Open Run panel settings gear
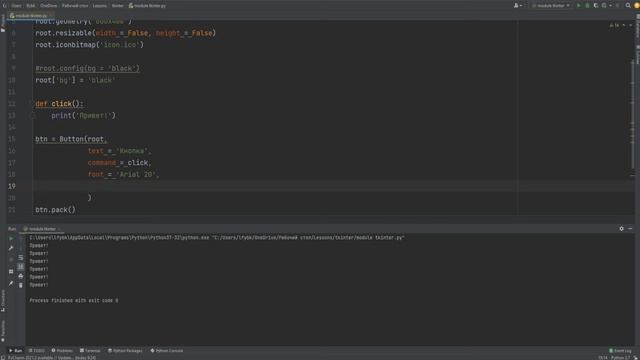 pyautogui.click(x=621, y=229)
